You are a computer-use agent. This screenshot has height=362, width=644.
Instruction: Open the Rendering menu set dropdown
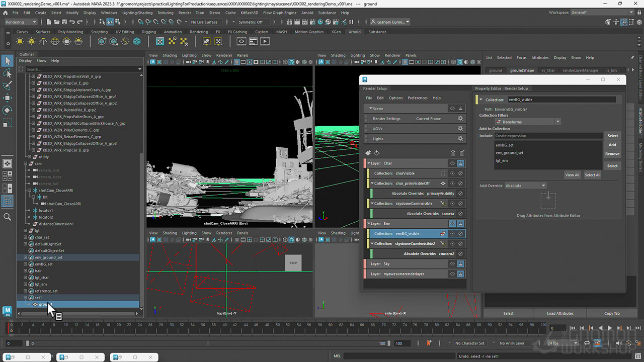tap(20, 22)
